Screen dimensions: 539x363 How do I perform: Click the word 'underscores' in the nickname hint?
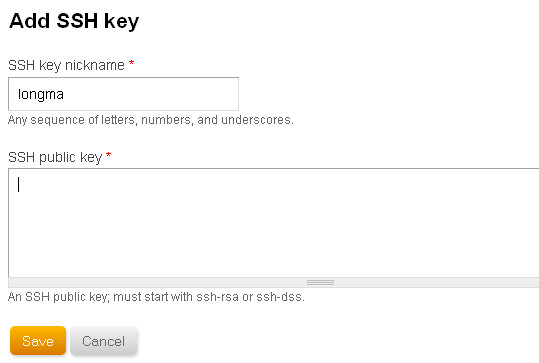pos(257,120)
